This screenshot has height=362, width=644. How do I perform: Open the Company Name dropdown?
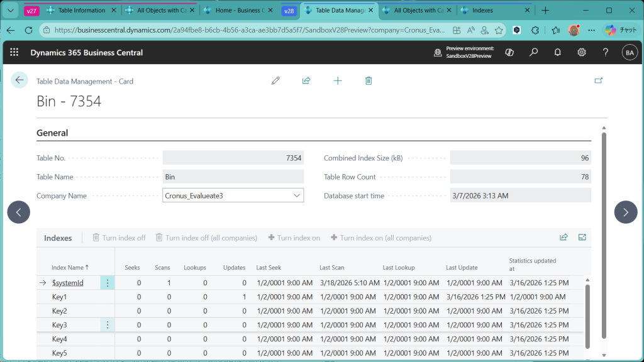[x=297, y=195]
